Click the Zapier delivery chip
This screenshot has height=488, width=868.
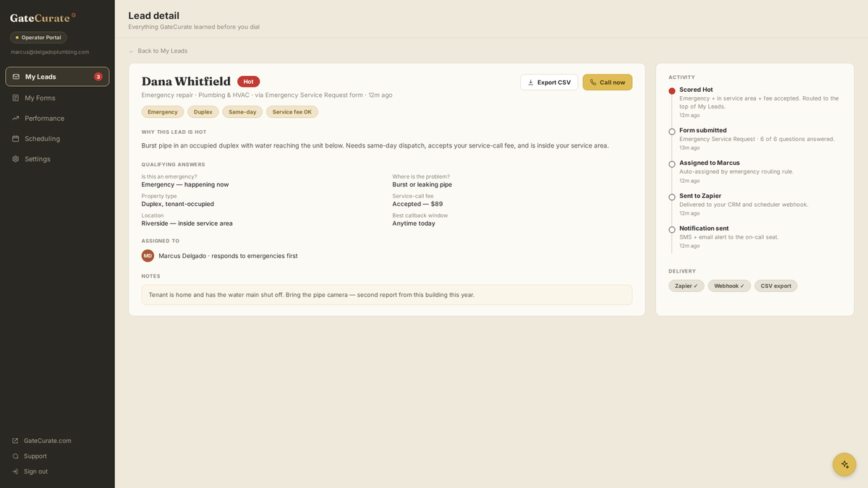click(686, 286)
